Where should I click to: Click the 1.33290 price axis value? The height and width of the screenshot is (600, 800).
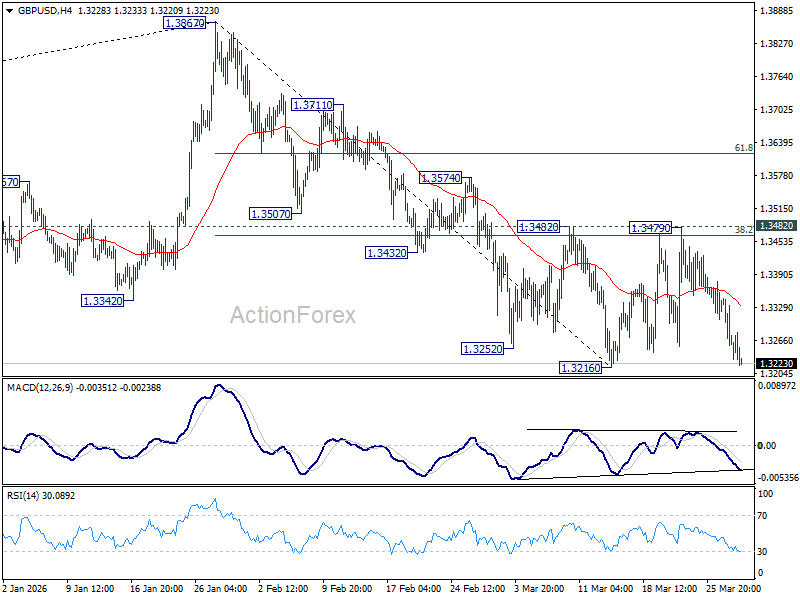[x=777, y=308]
